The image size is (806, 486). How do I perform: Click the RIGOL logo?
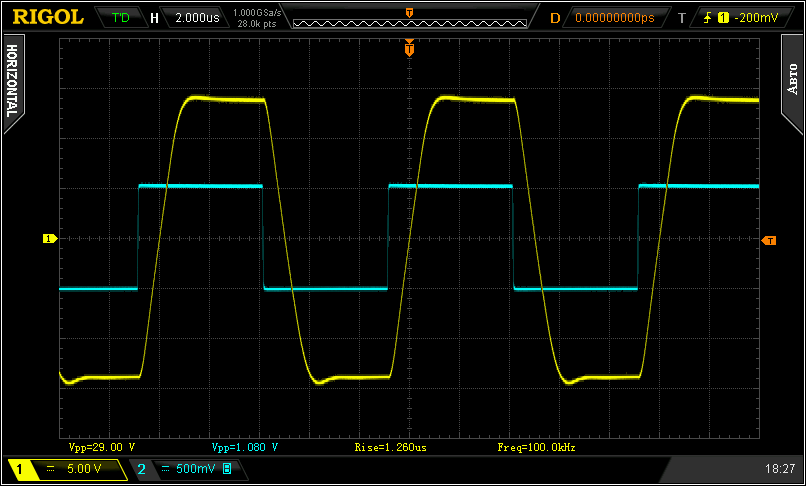(48, 17)
